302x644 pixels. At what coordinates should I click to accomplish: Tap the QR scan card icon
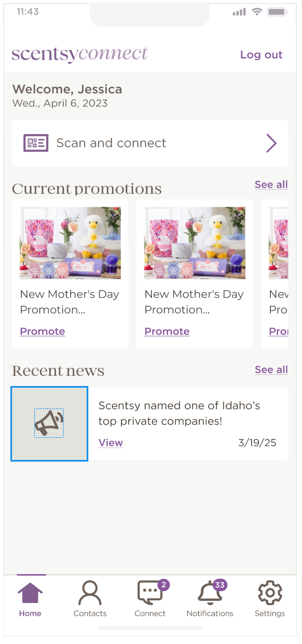tap(36, 143)
